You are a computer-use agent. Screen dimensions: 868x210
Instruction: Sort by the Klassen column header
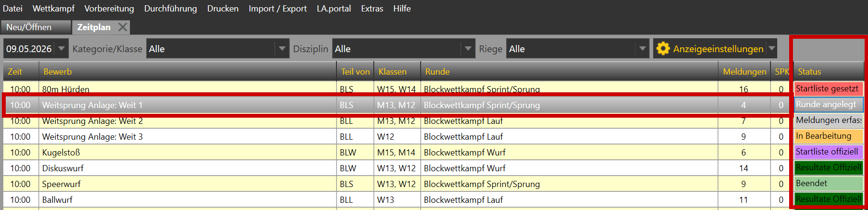[x=397, y=72]
